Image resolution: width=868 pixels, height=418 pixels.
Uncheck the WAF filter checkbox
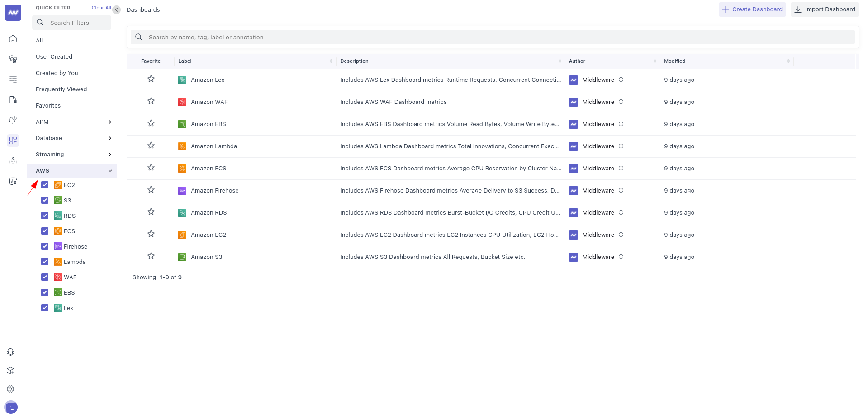[45, 277]
